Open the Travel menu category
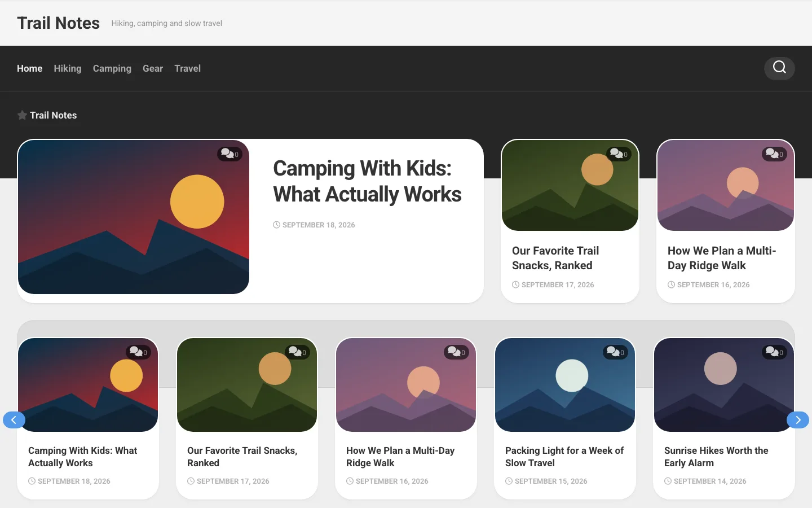 (x=188, y=68)
